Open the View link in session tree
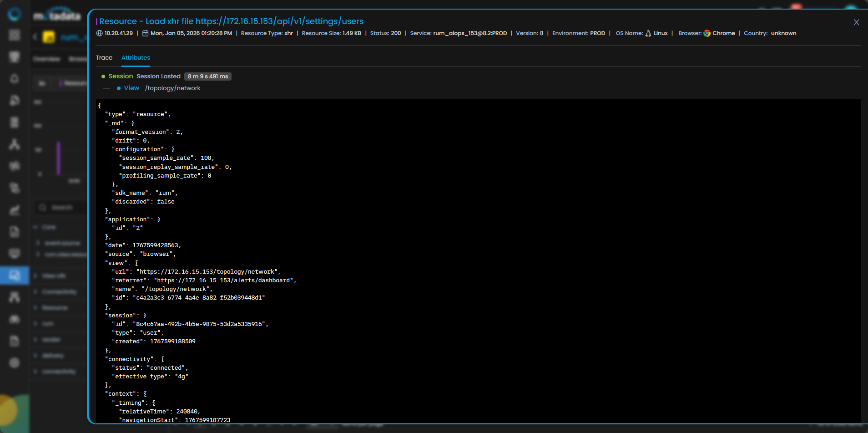Image resolution: width=868 pixels, height=433 pixels. (131, 88)
